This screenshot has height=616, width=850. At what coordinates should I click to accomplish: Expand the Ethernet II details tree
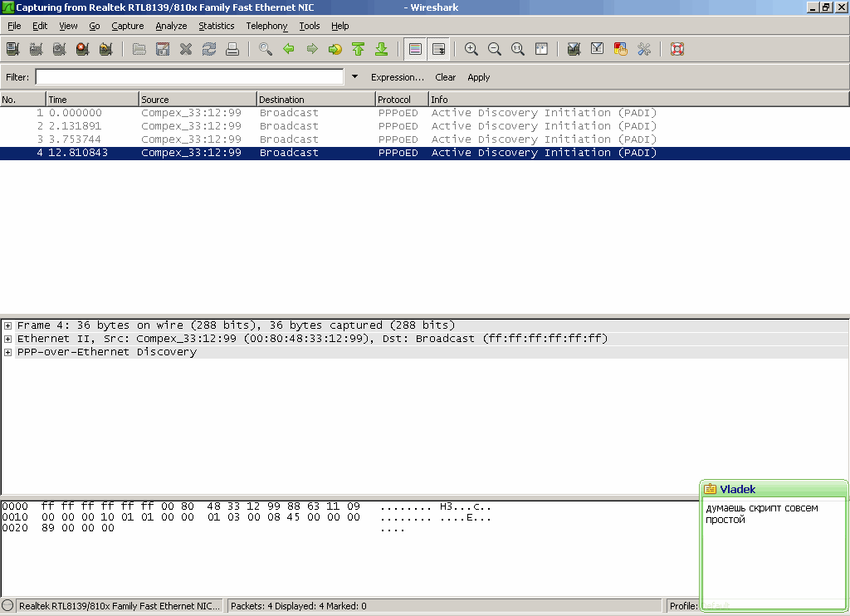click(x=7, y=339)
